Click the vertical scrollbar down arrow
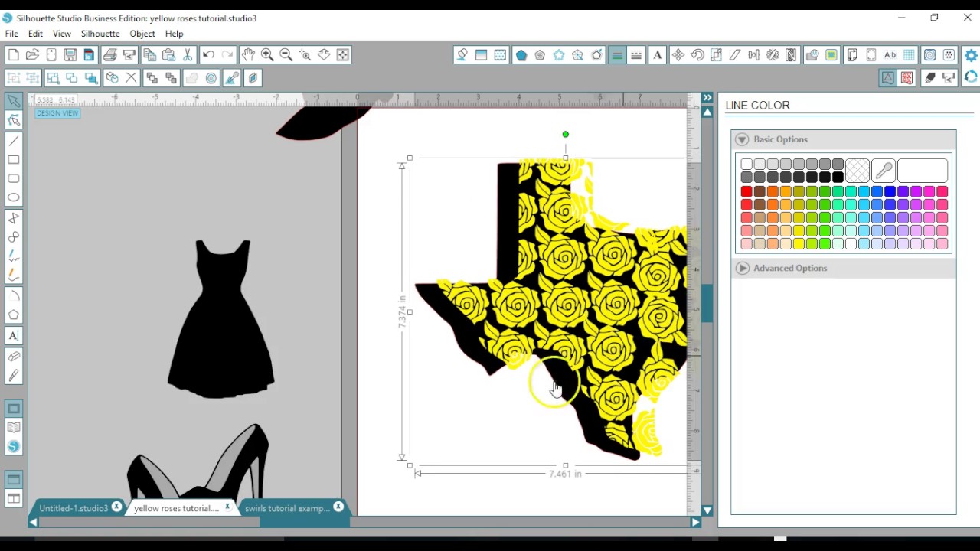The width and height of the screenshot is (980, 551). pyautogui.click(x=707, y=510)
